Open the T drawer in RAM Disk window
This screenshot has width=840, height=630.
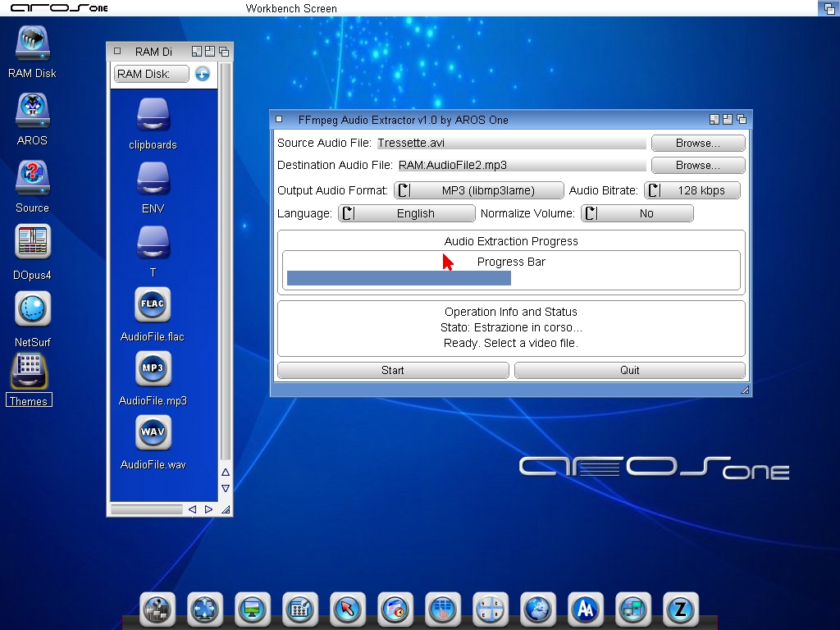(153, 242)
